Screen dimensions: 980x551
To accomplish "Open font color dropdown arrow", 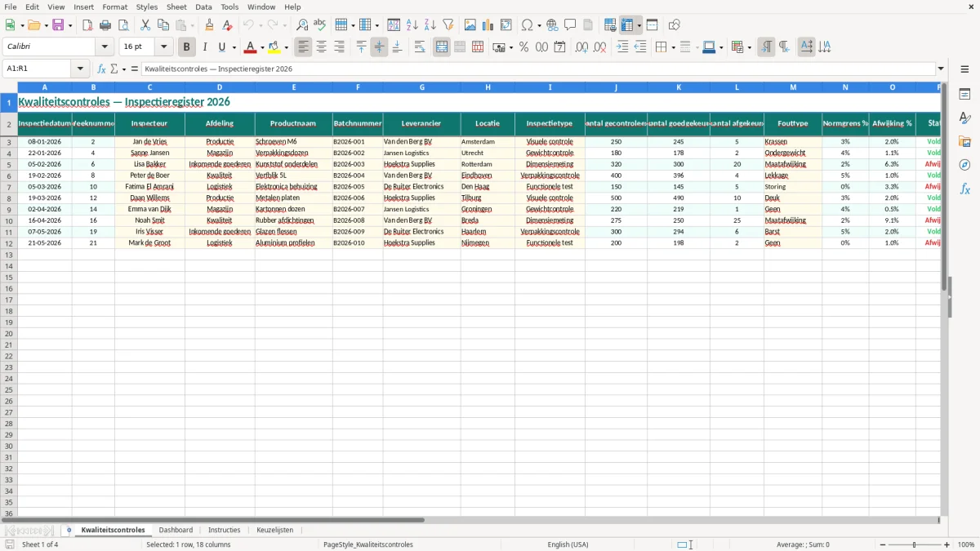I will pyautogui.click(x=262, y=47).
